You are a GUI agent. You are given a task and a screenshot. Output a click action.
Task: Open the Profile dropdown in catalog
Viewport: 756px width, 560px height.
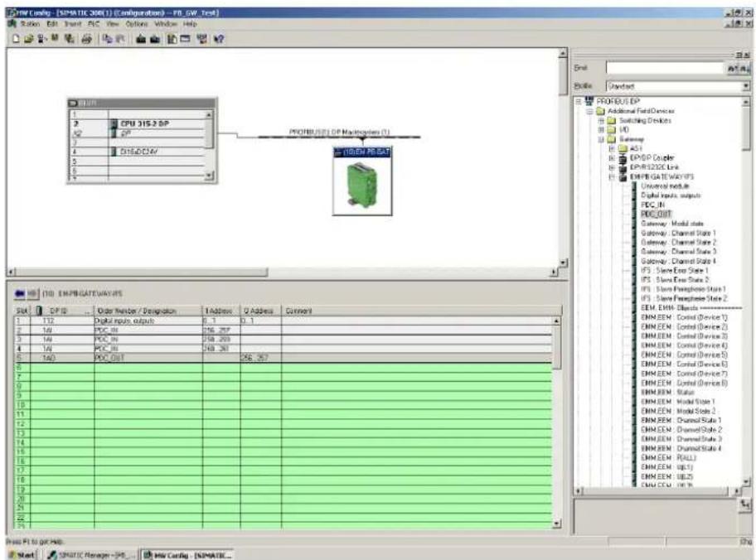[746, 86]
